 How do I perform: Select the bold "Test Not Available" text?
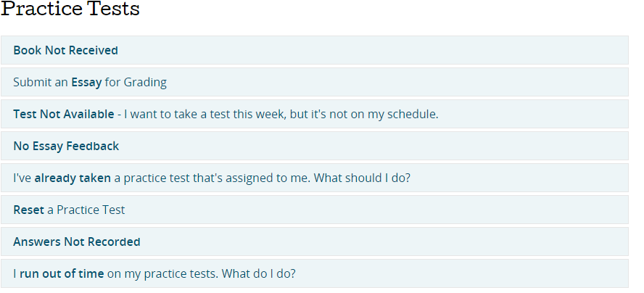[x=63, y=115]
